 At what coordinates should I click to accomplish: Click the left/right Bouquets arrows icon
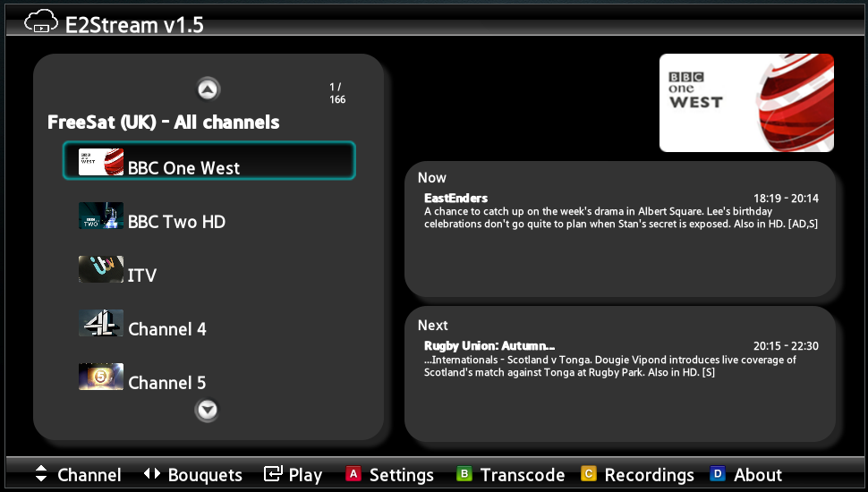coord(152,473)
